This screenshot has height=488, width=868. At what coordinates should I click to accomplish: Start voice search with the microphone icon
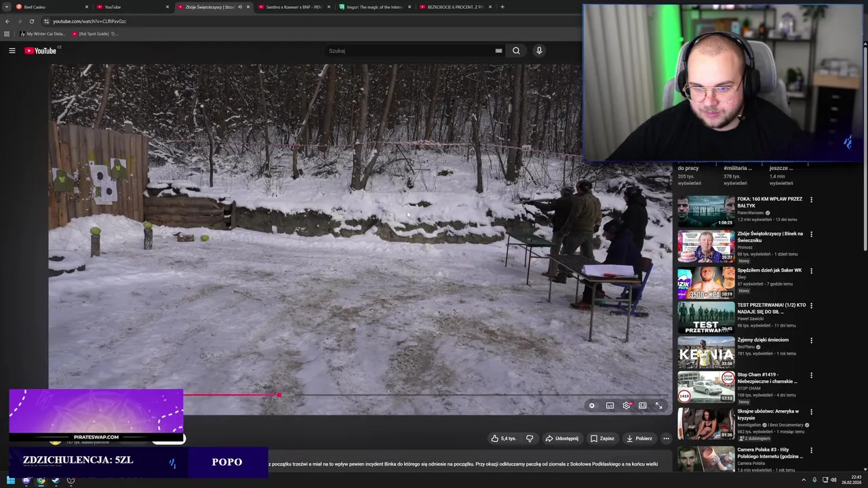(539, 51)
